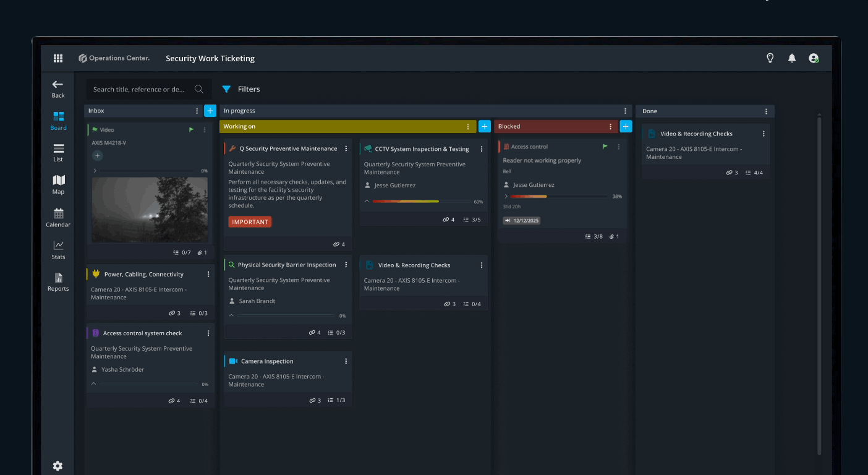
Task: Click the board vertical scrollbar
Action: (x=820, y=285)
